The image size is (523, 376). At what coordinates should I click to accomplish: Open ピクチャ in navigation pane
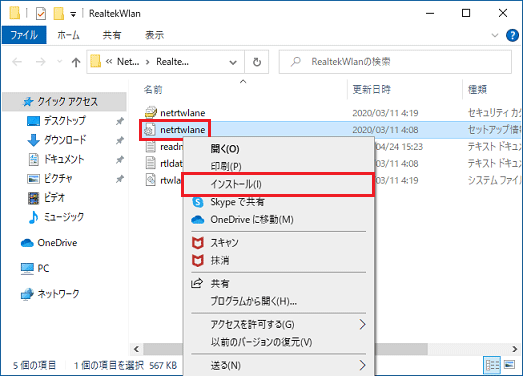click(x=58, y=179)
